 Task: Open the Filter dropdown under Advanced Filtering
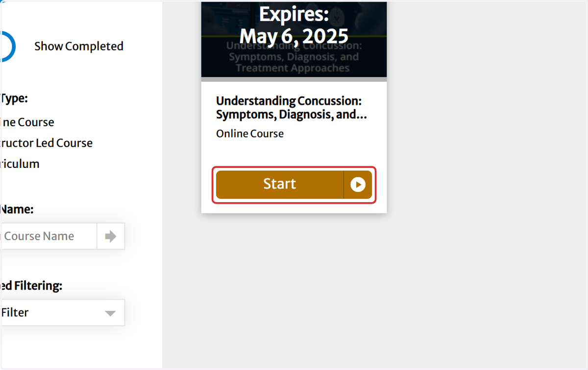(62, 313)
